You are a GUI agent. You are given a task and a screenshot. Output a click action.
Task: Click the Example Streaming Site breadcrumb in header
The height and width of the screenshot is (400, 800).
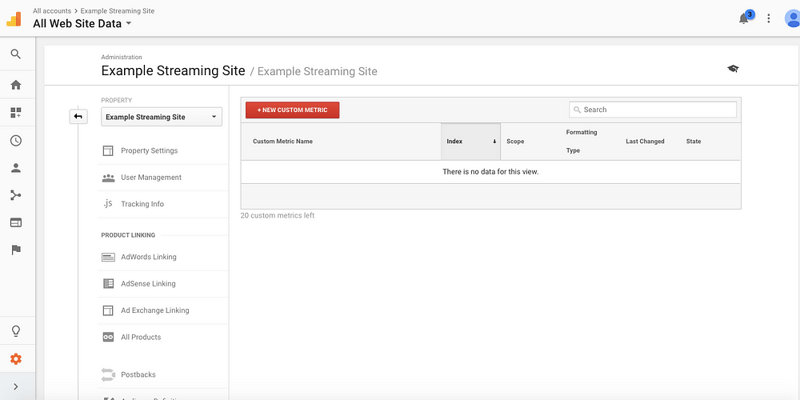pos(117,11)
